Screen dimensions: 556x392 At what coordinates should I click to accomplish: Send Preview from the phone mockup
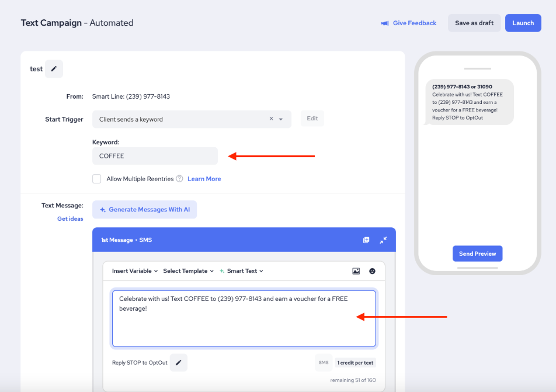coord(477,254)
